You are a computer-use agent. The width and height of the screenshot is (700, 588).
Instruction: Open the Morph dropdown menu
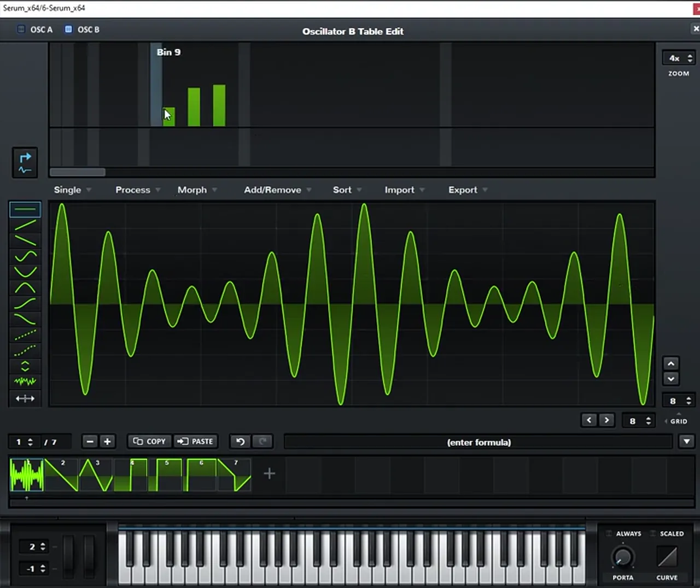(x=197, y=190)
